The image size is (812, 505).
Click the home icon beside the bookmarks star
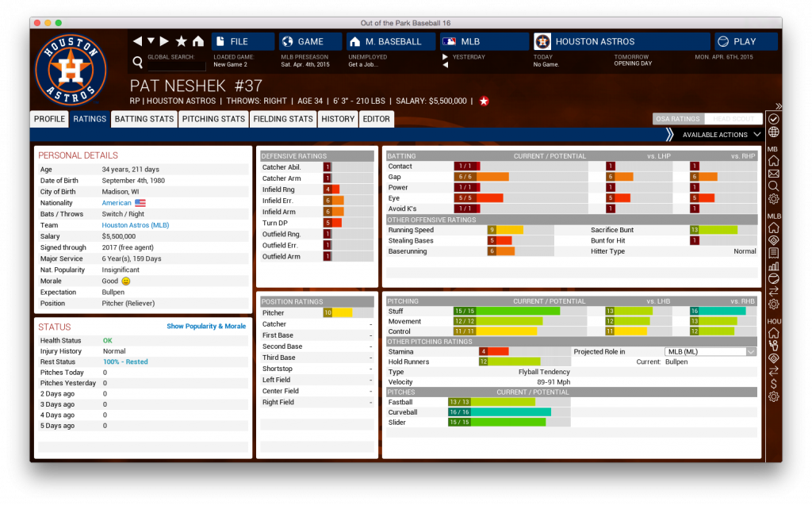pos(198,41)
